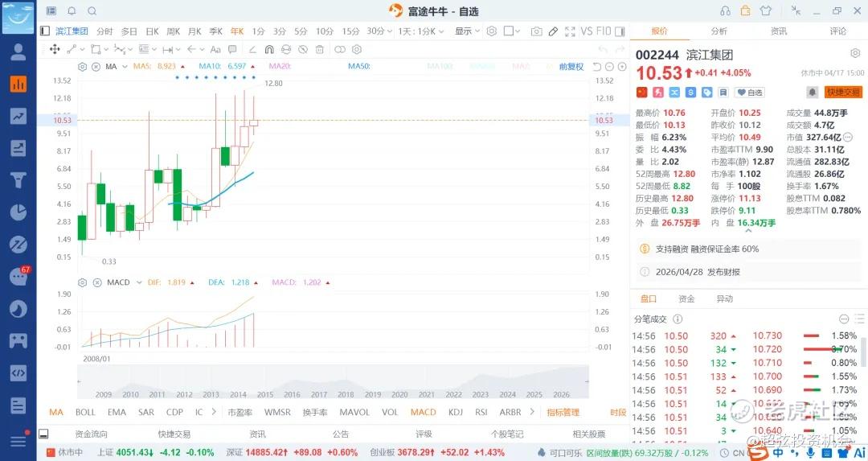Image resolution: width=868 pixels, height=461 pixels.
Task: Zoom out chart with minus circle icon
Action: (609, 67)
